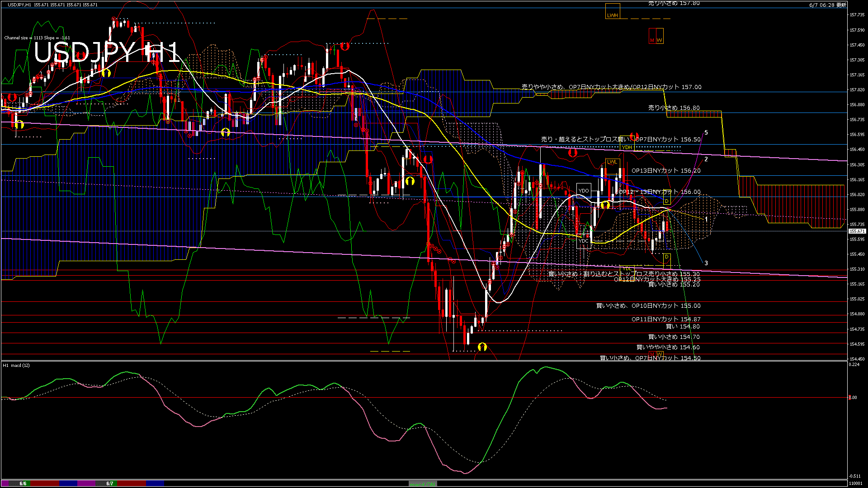Click forecast path number 3
The height and width of the screenshot is (488, 868).
pos(706,263)
